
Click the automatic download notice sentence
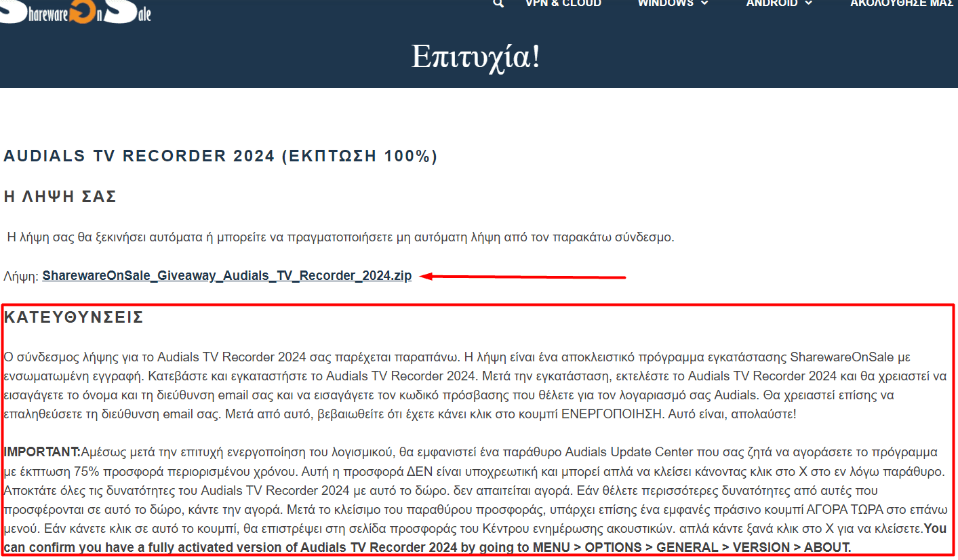(341, 237)
